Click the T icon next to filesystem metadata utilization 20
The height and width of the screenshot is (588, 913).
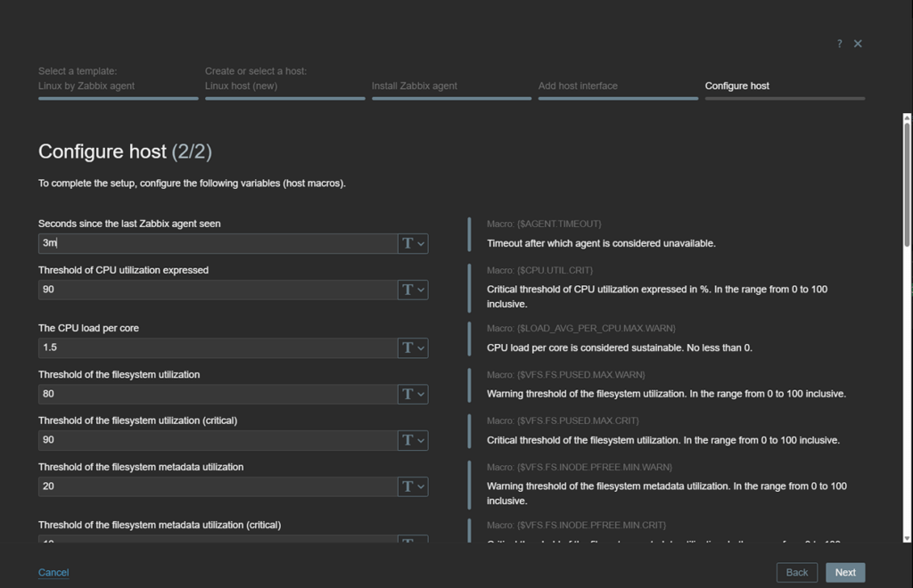click(407, 486)
